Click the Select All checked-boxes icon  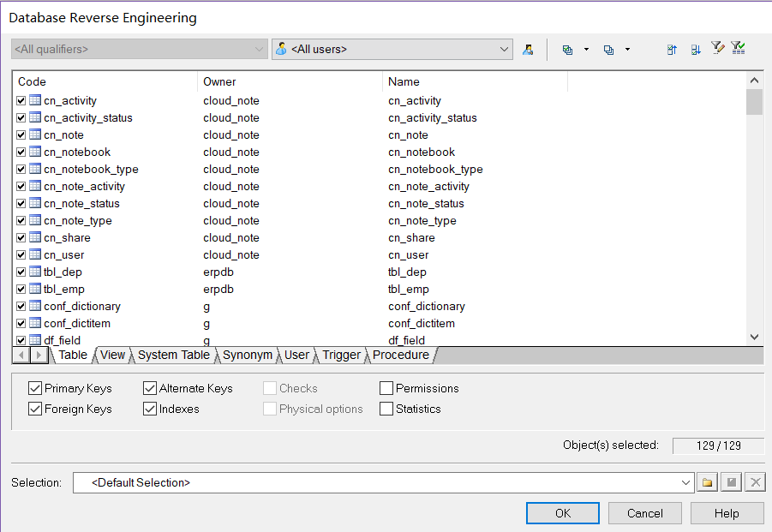(567, 50)
